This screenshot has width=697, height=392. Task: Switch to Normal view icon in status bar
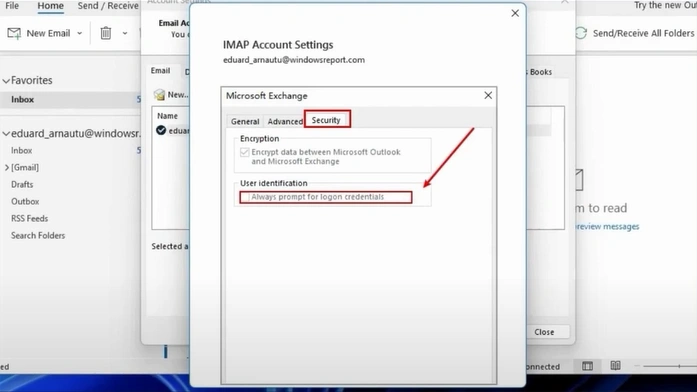click(x=587, y=366)
